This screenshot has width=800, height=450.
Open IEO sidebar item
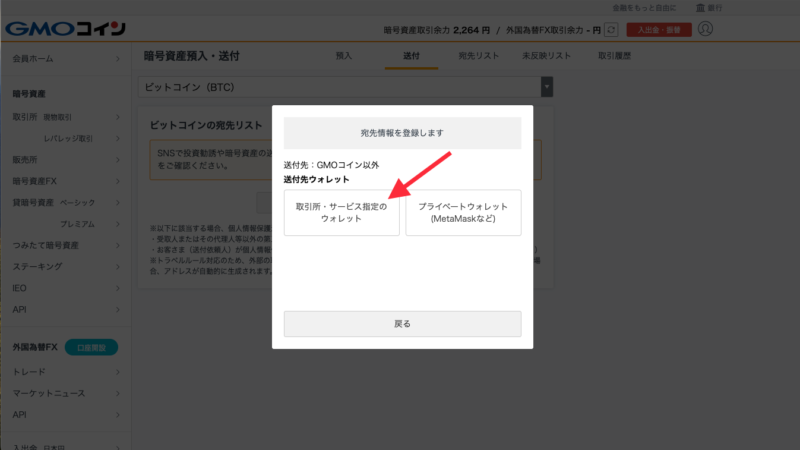(x=66, y=288)
